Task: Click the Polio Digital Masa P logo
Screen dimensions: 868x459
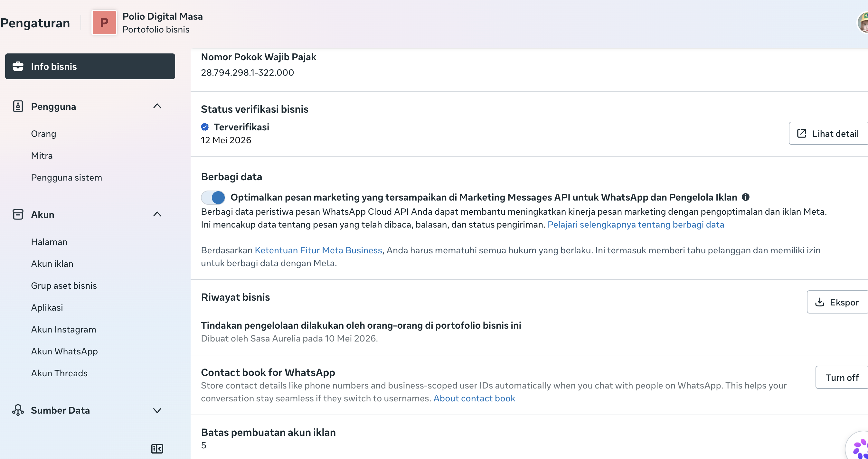Action: pyautogui.click(x=104, y=23)
